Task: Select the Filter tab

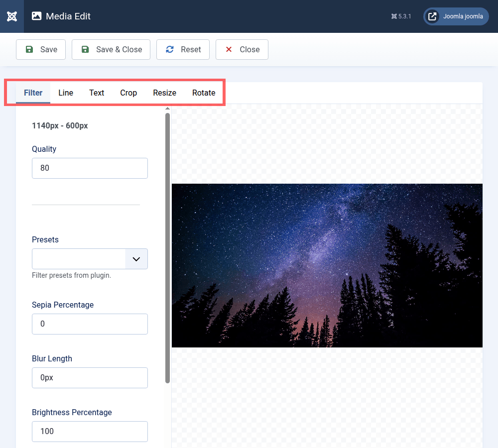Action: click(33, 93)
